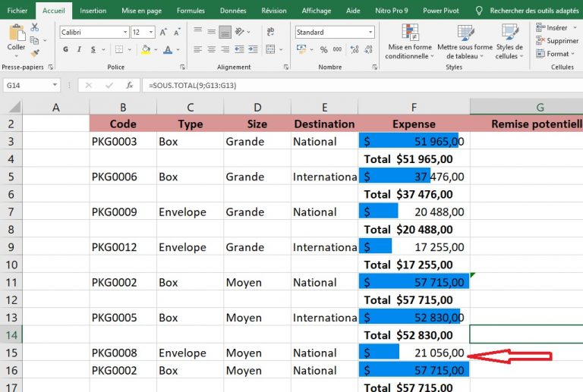Open text orientation tool
583x392 pixels.
click(240, 32)
